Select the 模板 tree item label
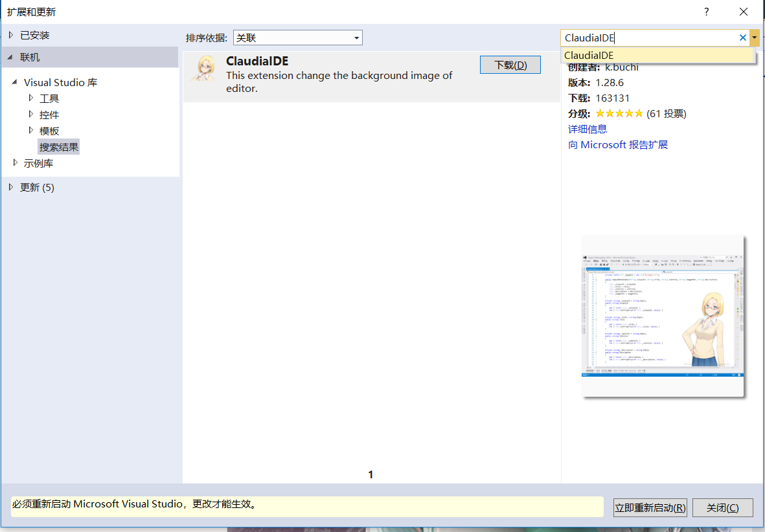Viewport: 765px width, 532px height. pyautogui.click(x=49, y=131)
